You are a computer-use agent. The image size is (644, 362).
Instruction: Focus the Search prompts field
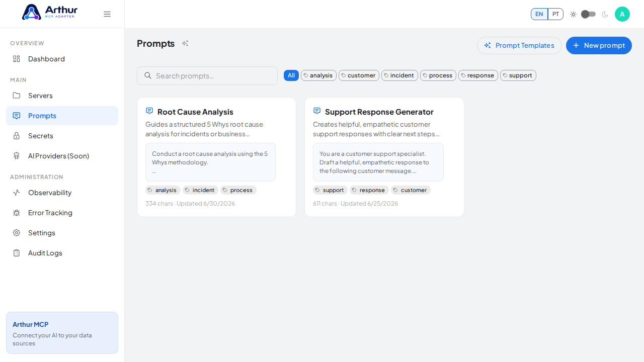pyautogui.click(x=207, y=75)
